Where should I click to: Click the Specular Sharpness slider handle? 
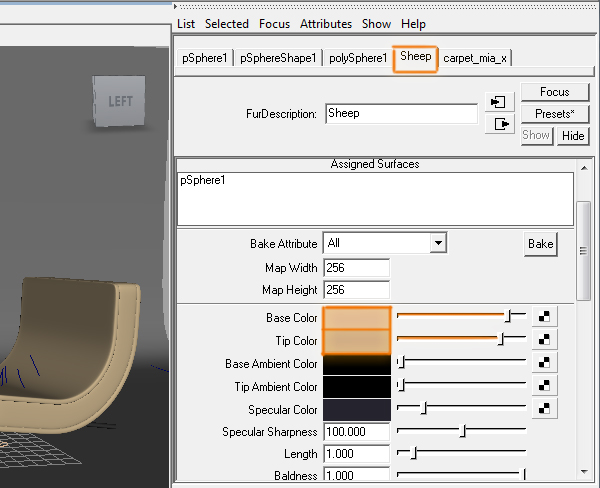coord(463,431)
